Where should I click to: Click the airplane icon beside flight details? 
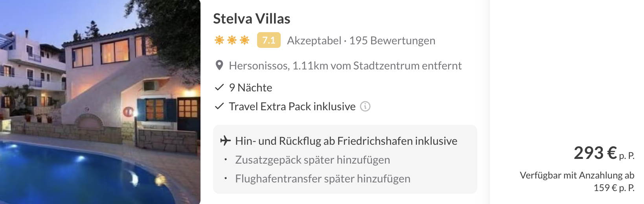pos(225,140)
